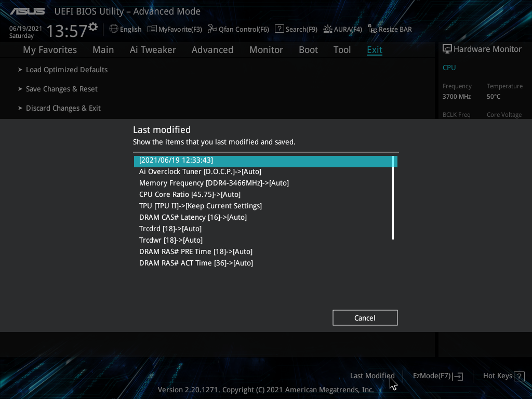Switch to EzMode view
Screen dimensions: 532x399
click(437, 376)
